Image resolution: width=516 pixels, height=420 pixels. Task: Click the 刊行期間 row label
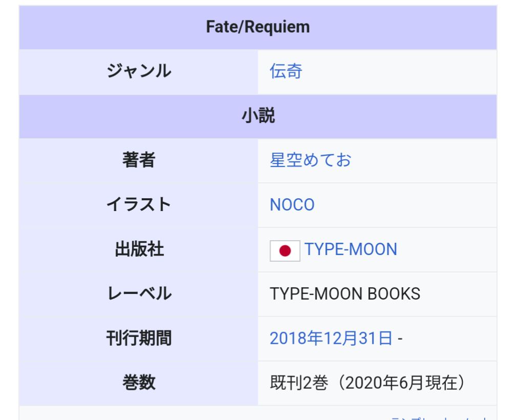point(139,339)
